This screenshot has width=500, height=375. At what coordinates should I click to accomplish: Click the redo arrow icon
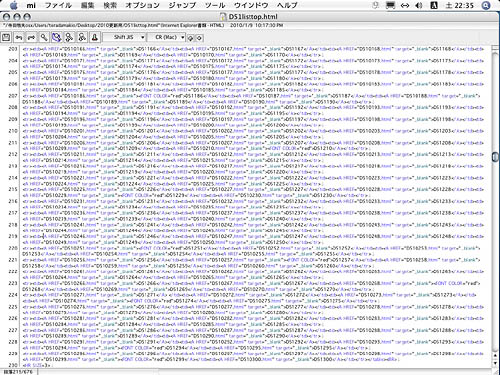[x=31, y=37]
